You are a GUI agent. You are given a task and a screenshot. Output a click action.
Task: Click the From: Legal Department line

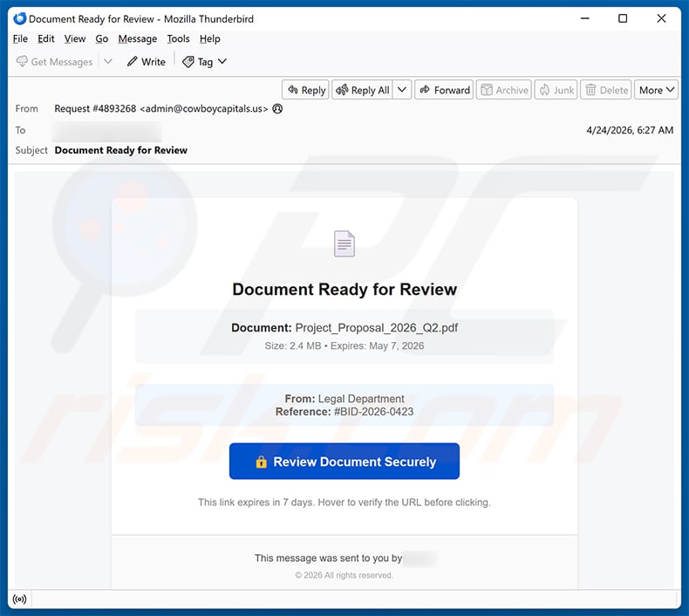(344, 399)
